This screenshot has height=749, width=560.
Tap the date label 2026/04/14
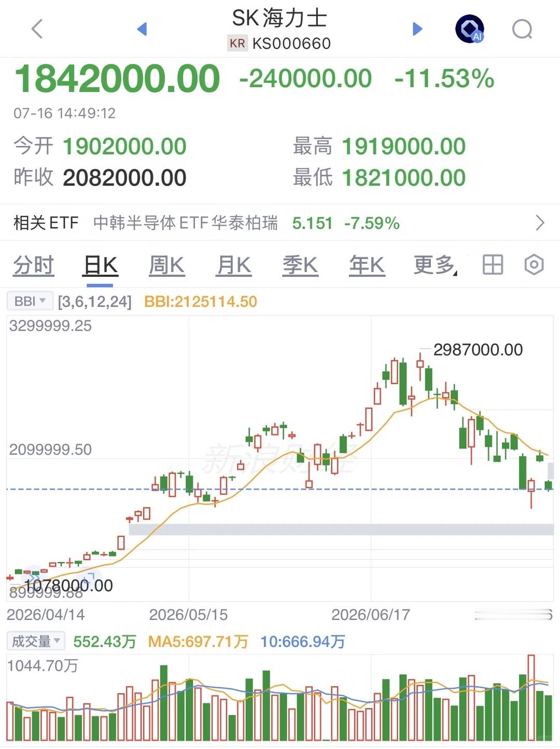[46, 615]
